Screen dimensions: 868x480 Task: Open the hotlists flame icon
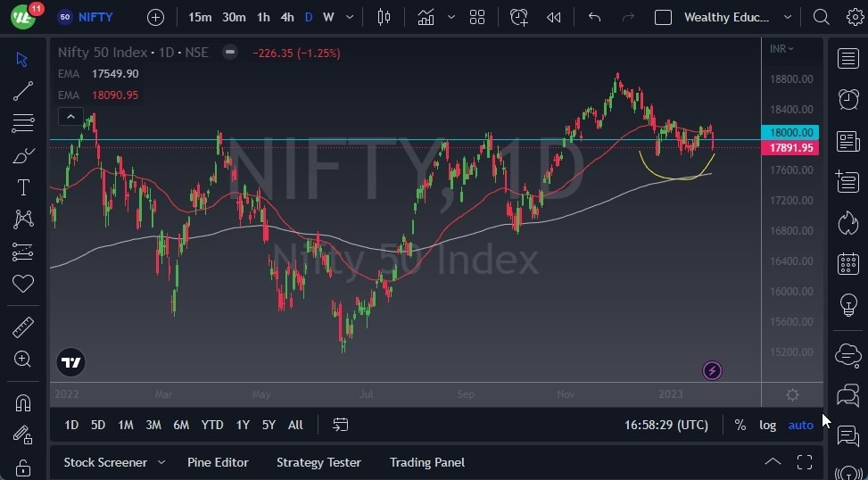[848, 223]
